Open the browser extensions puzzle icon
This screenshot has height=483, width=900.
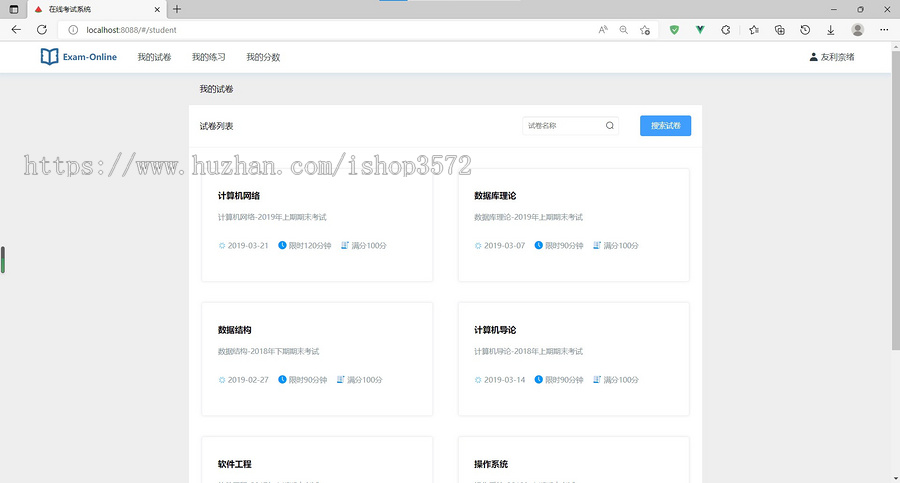click(726, 30)
